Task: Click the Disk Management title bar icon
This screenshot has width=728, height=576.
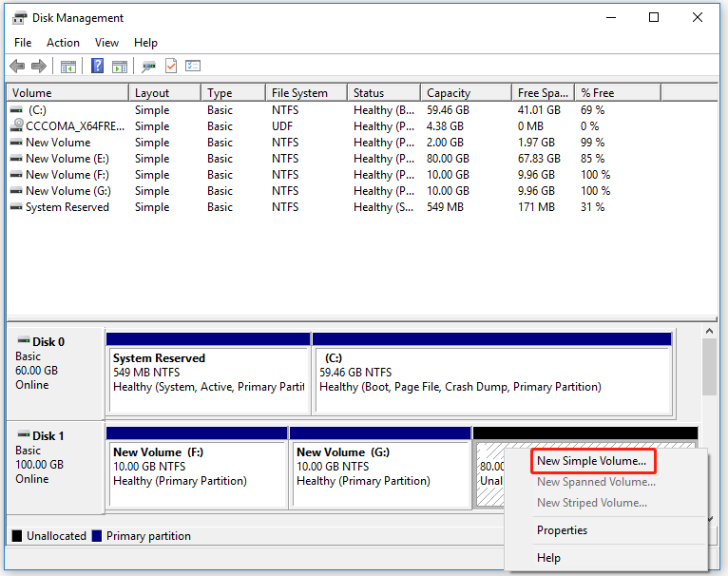Action: [19, 18]
